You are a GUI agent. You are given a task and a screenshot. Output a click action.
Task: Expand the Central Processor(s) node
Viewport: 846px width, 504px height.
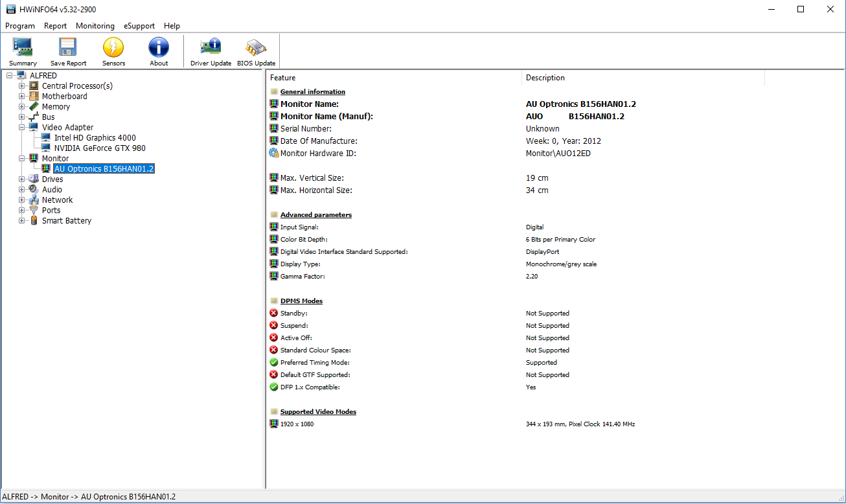[x=22, y=86]
